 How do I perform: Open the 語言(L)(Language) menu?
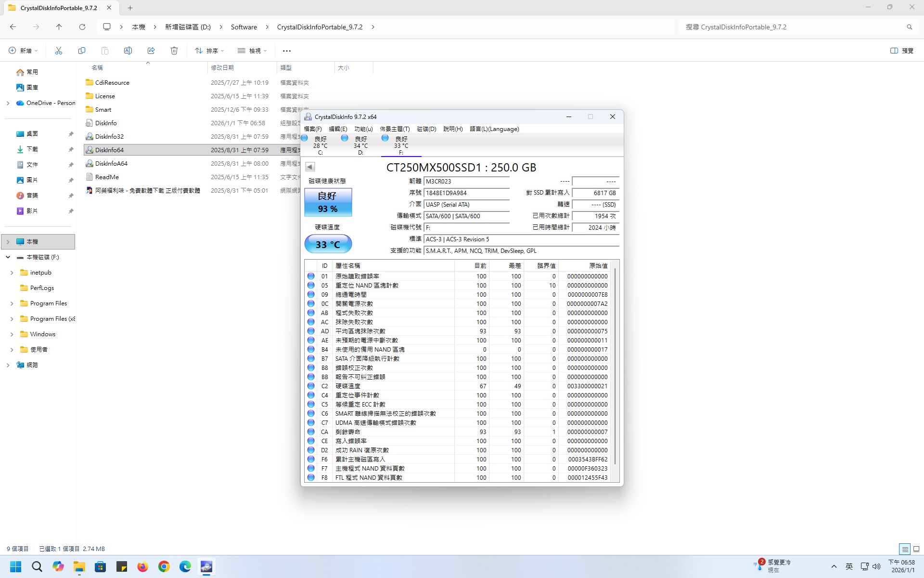click(494, 129)
